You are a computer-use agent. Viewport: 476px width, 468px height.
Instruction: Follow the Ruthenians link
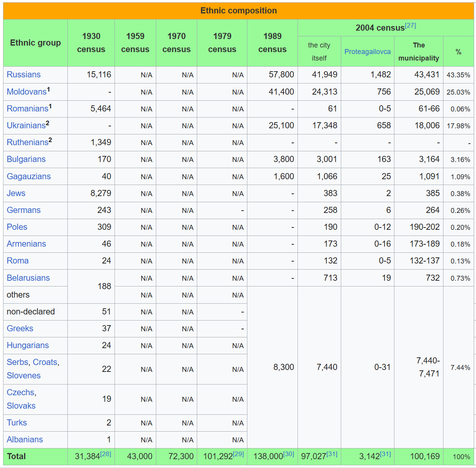pos(27,142)
